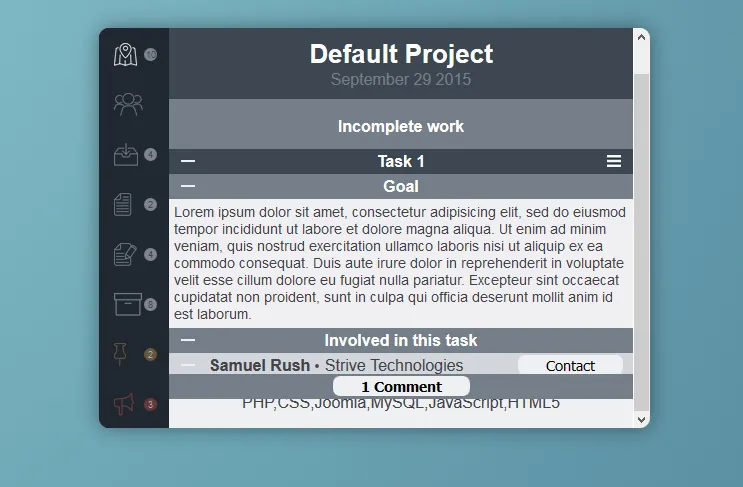
Task: Collapse Involved in this task section
Action: coord(188,340)
